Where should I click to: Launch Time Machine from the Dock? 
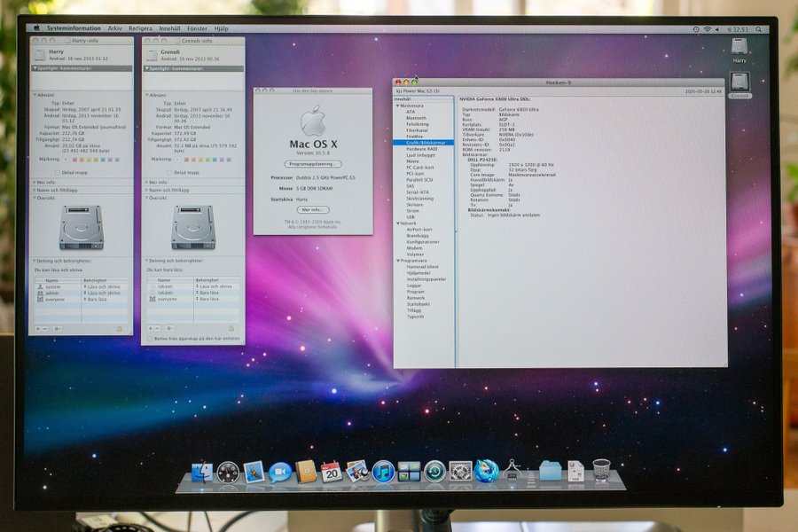[434, 472]
